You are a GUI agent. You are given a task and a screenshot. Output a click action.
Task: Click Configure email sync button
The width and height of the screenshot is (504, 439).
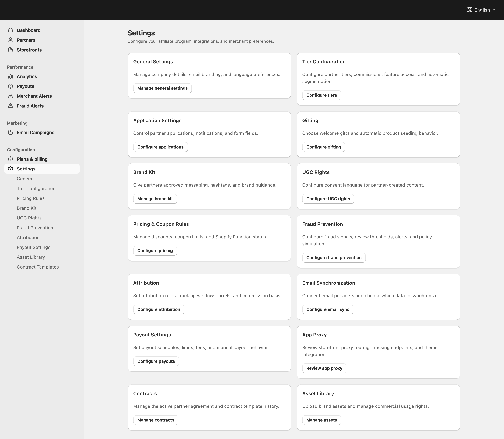(328, 309)
